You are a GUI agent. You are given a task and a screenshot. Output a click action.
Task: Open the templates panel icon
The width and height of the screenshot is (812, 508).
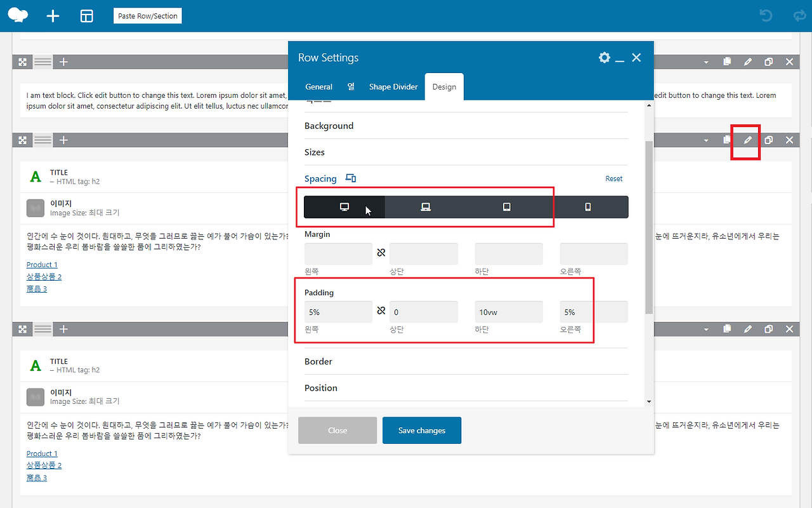87,16
